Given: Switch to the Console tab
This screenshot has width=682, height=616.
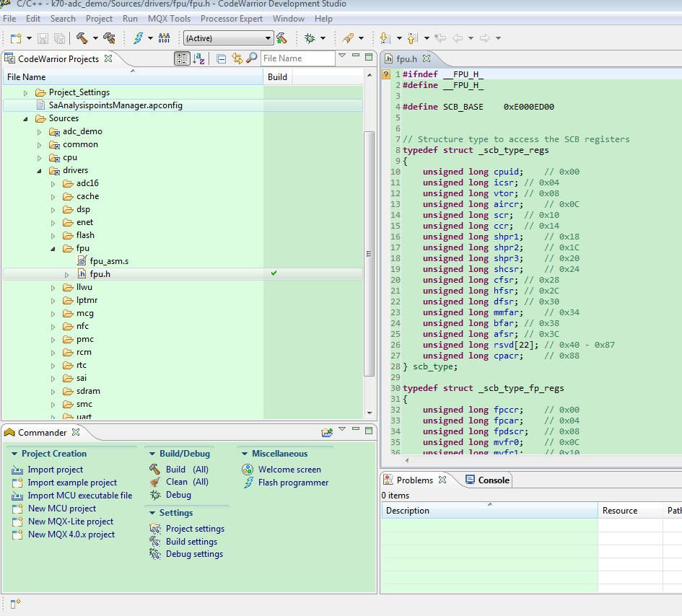Looking at the screenshot, I should tap(493, 480).
